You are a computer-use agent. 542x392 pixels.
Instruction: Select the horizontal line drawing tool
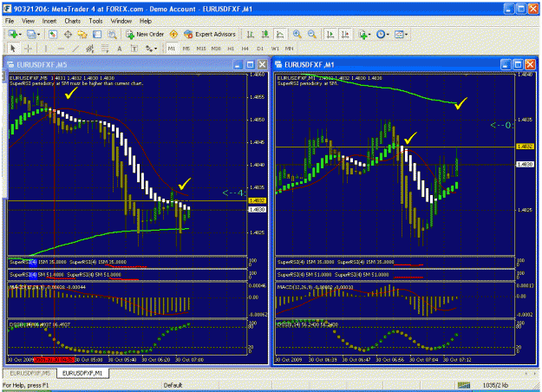point(61,49)
